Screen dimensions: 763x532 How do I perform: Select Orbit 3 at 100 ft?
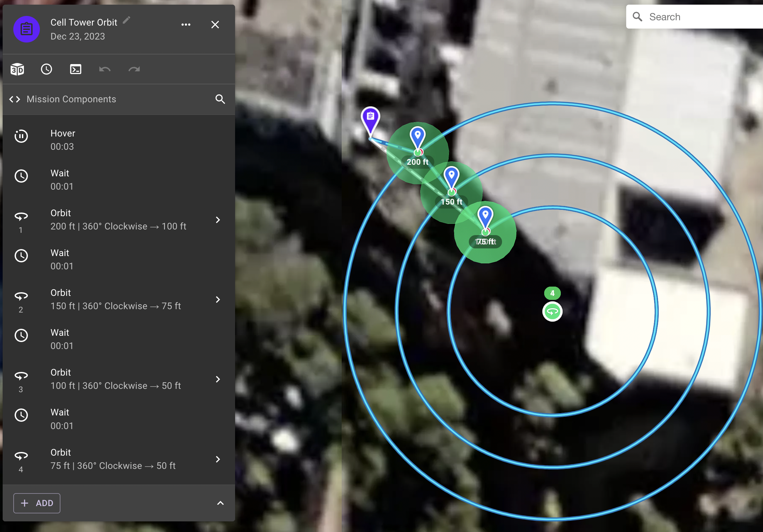pos(119,379)
